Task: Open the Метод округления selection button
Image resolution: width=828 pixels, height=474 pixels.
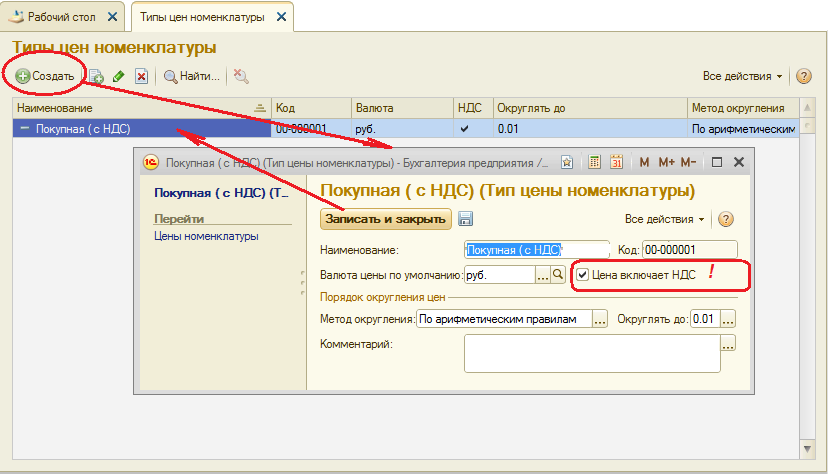Action: click(600, 319)
